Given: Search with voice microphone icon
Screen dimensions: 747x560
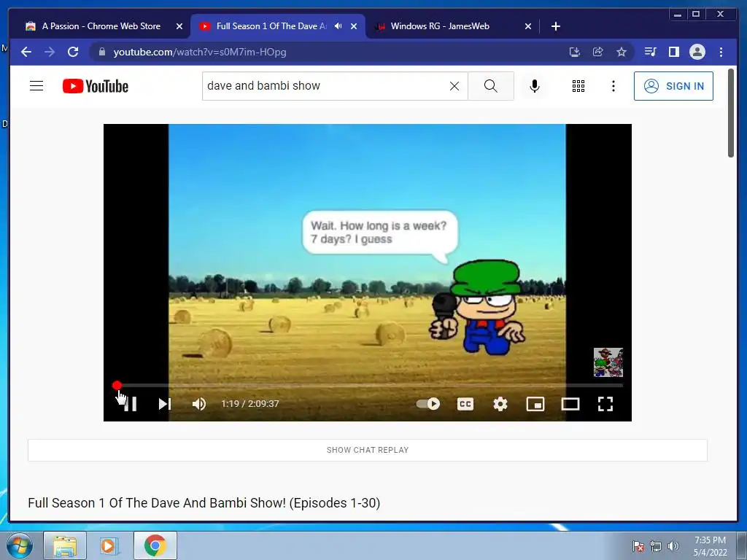Looking at the screenshot, I should pyautogui.click(x=535, y=86).
